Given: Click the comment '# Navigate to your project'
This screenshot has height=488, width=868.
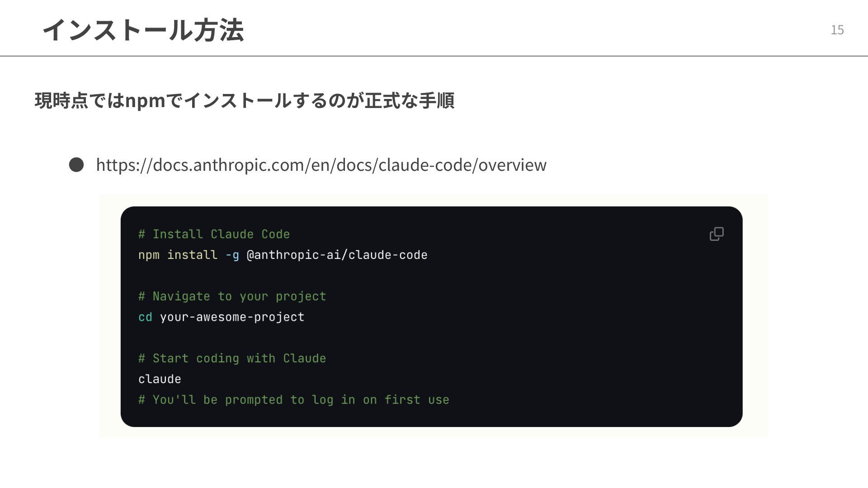Looking at the screenshot, I should point(232,296).
